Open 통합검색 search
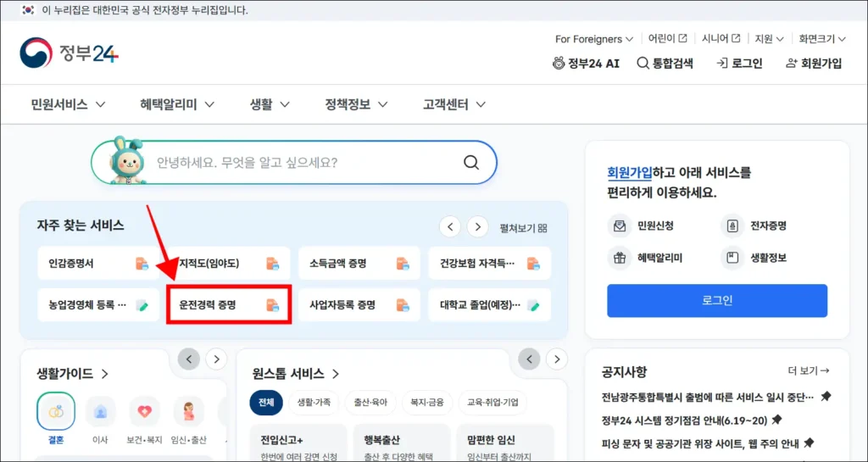 665,64
